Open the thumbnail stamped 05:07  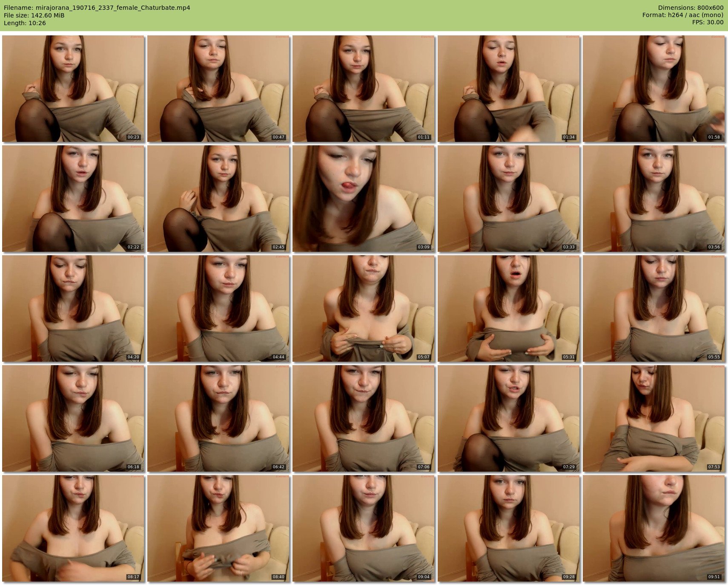point(364,308)
